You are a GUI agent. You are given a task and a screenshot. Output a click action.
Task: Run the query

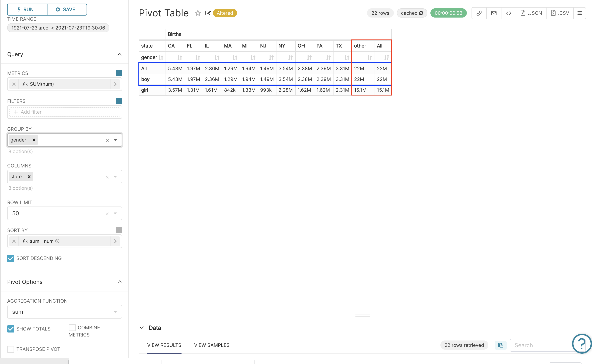(27, 9)
